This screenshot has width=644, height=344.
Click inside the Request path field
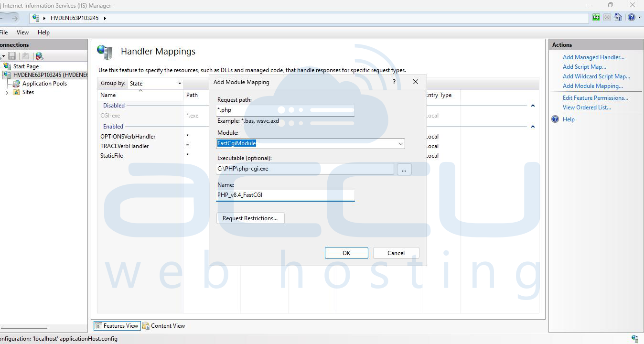pyautogui.click(x=285, y=110)
